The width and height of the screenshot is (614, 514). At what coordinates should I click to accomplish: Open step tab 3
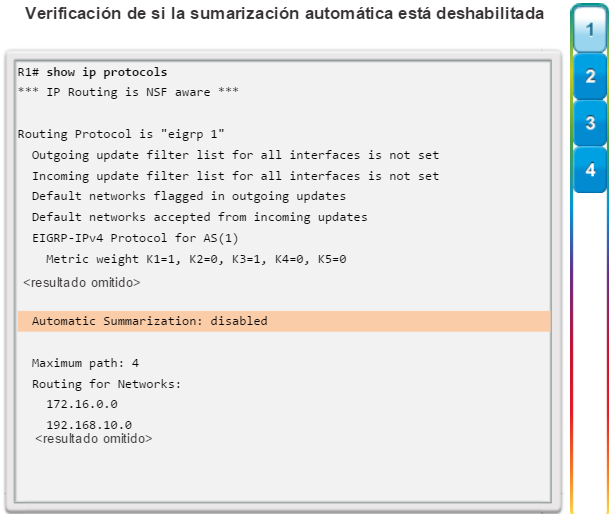[590, 123]
